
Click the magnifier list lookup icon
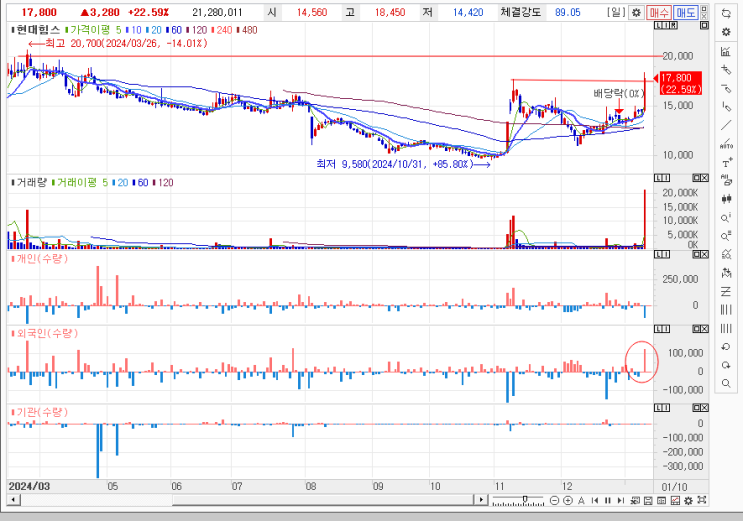pos(726,236)
